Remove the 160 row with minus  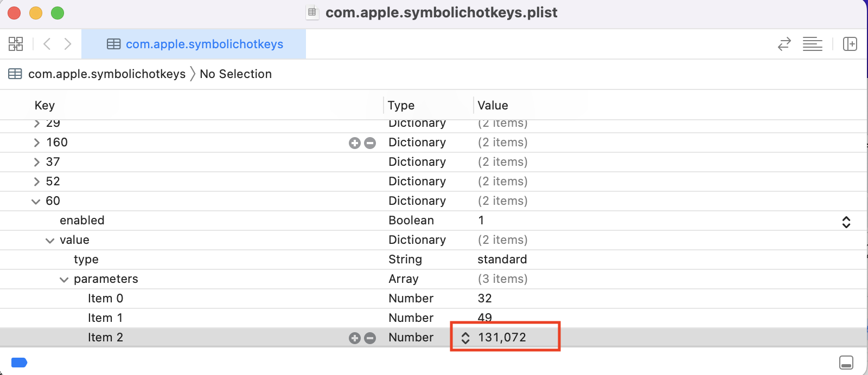(370, 143)
